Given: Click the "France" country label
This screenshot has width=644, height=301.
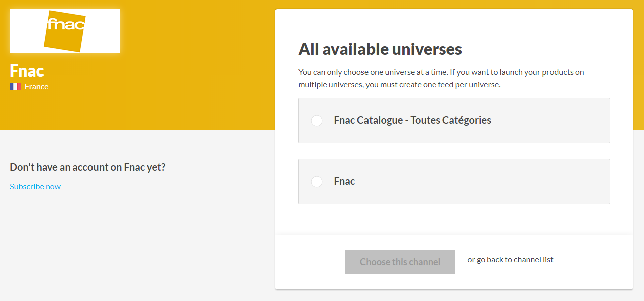Looking at the screenshot, I should (37, 87).
